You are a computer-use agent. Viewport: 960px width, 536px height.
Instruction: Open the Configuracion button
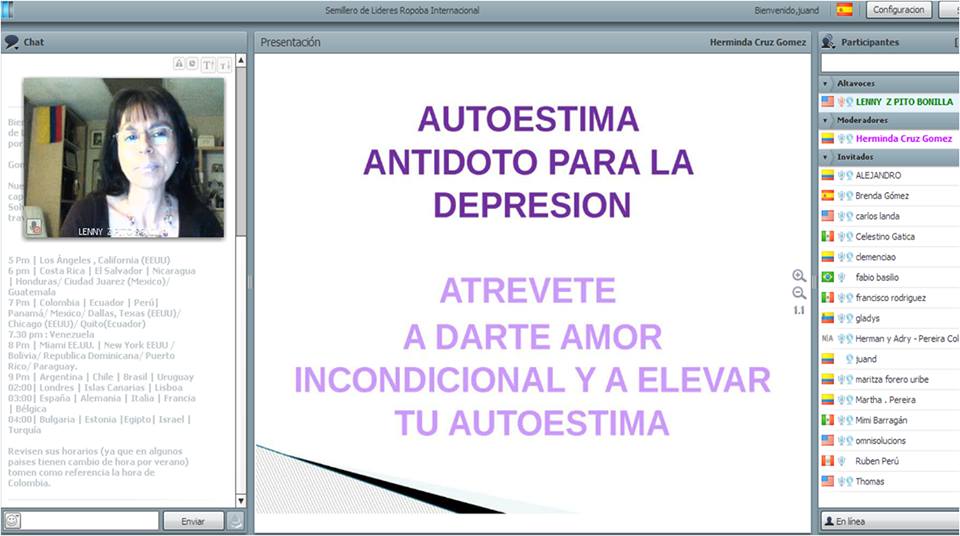(x=897, y=10)
